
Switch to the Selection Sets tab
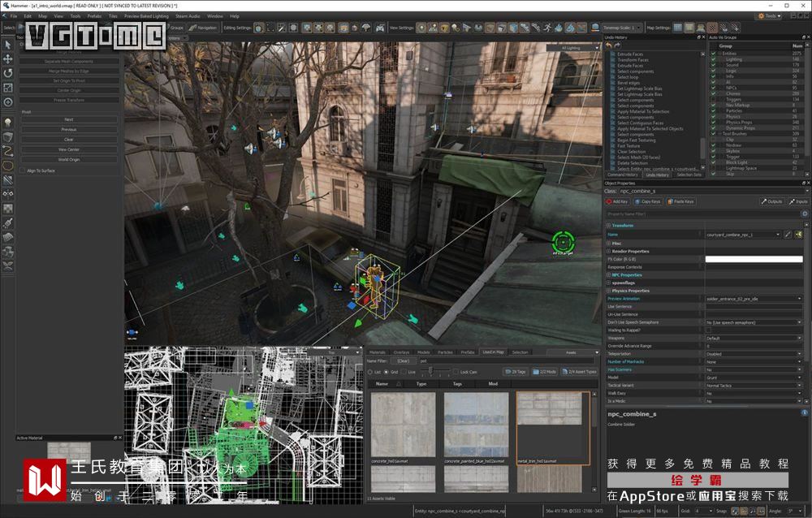(689, 175)
